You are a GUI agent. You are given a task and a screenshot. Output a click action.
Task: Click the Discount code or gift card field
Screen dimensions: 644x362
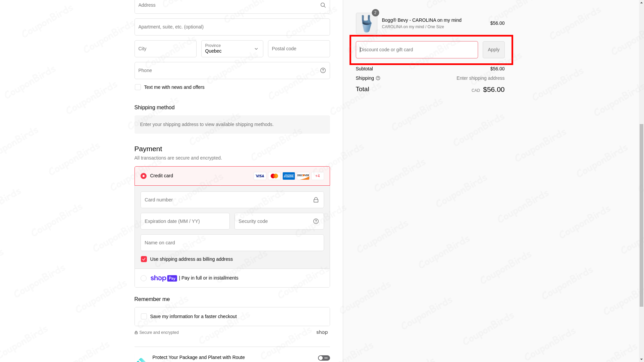point(417,50)
